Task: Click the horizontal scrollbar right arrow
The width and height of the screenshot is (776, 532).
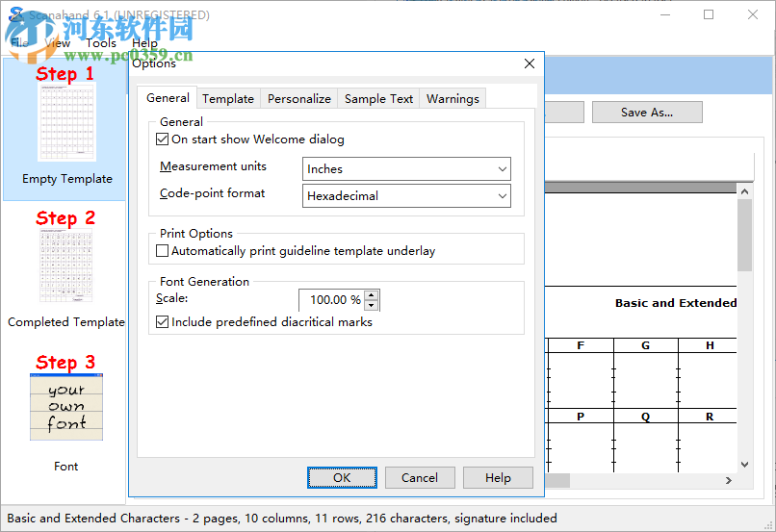Action: click(729, 480)
